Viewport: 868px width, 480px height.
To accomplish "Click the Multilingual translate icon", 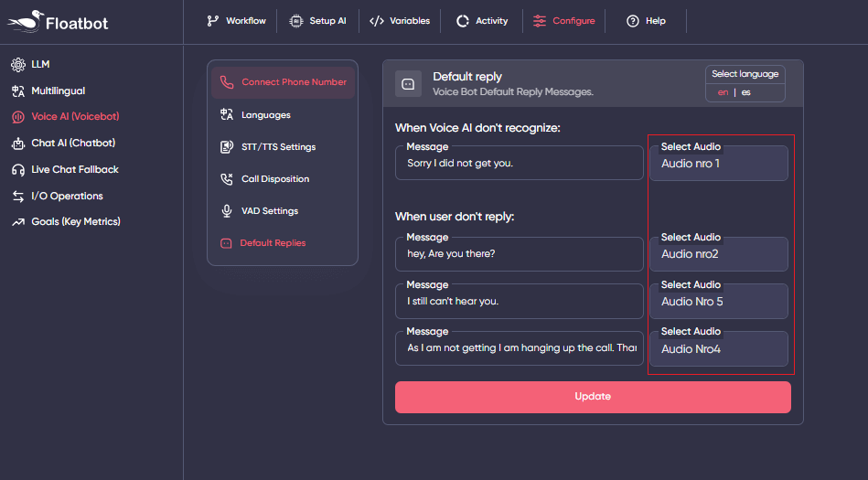I will click(17, 91).
